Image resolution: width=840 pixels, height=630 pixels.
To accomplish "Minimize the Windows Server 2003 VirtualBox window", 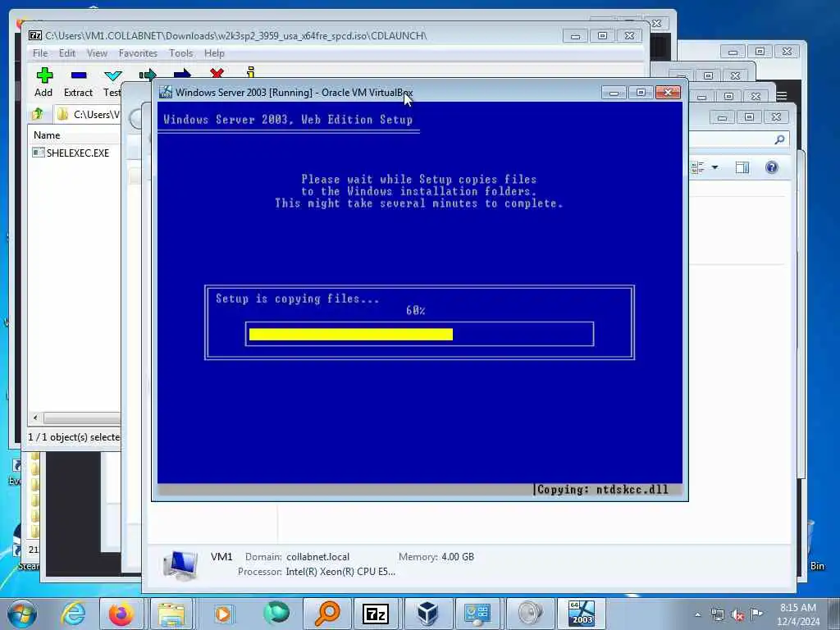I will point(614,93).
